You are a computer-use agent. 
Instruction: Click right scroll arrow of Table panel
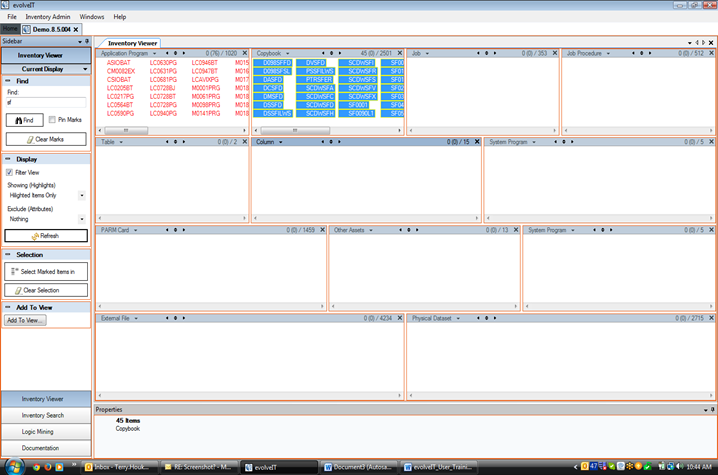click(245, 218)
